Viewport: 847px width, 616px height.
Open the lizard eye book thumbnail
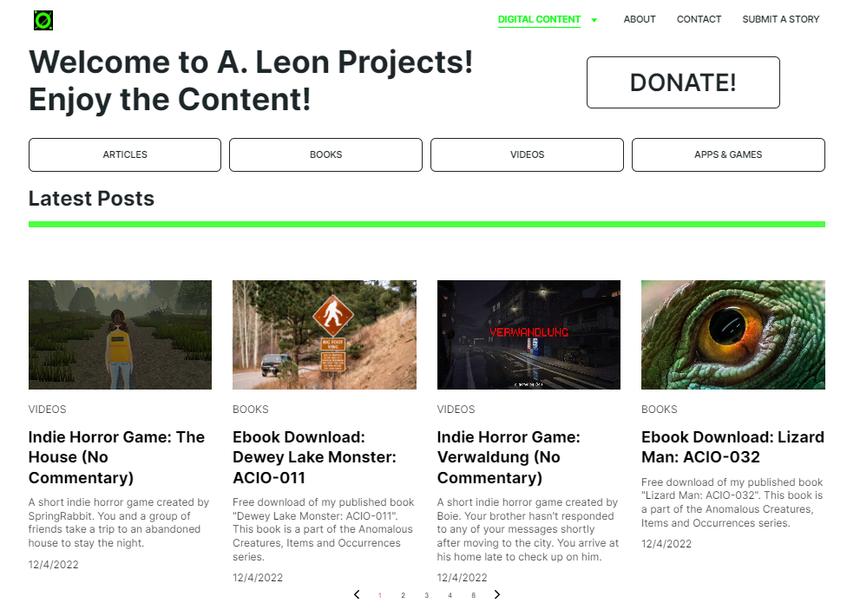(x=733, y=335)
